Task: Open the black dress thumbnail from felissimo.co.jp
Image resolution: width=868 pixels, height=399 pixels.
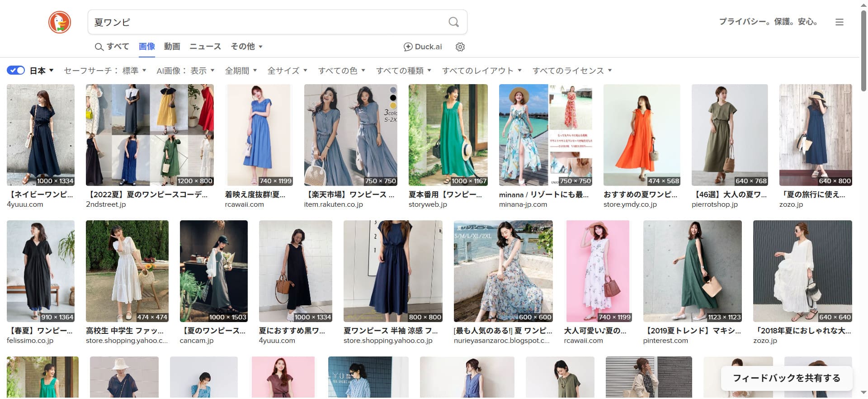Action: 41,271
